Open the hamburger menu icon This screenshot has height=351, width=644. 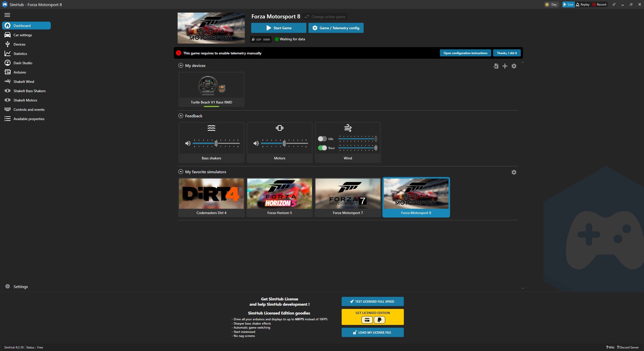pos(7,15)
